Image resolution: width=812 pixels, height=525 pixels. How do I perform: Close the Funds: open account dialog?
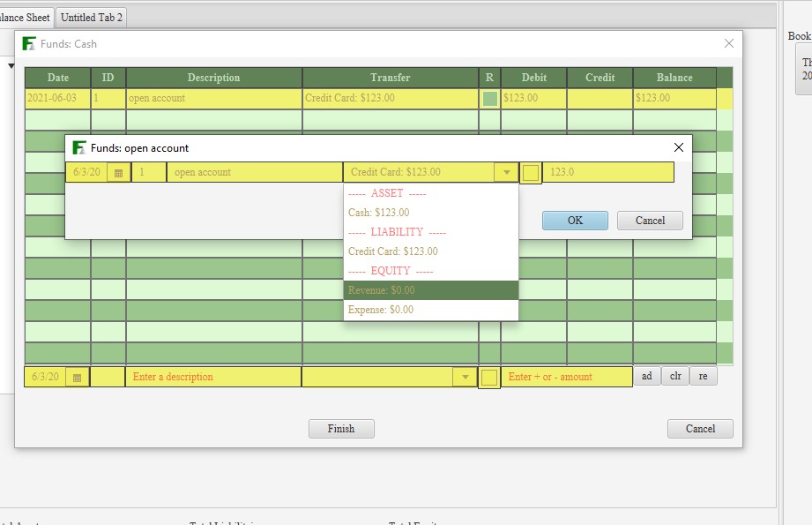(x=678, y=147)
